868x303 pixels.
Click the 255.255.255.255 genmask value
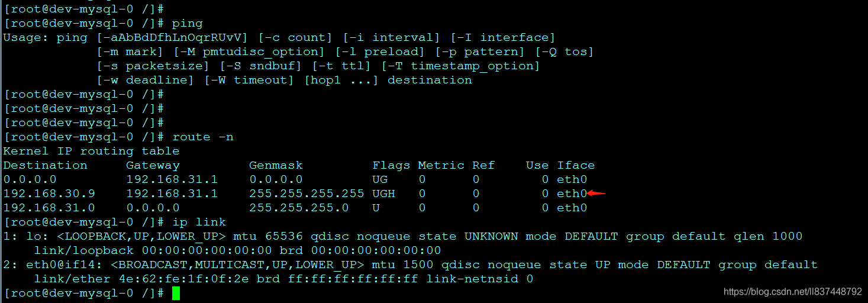pos(306,194)
